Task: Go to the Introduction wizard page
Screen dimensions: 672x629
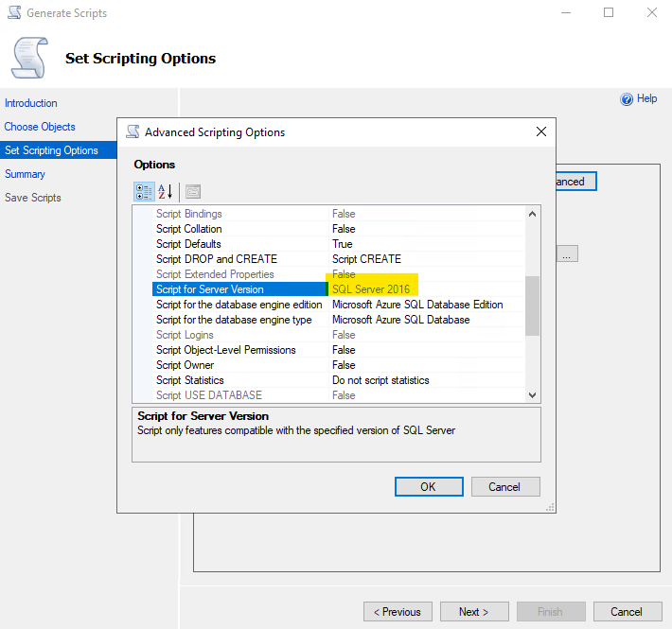Action: (31, 103)
